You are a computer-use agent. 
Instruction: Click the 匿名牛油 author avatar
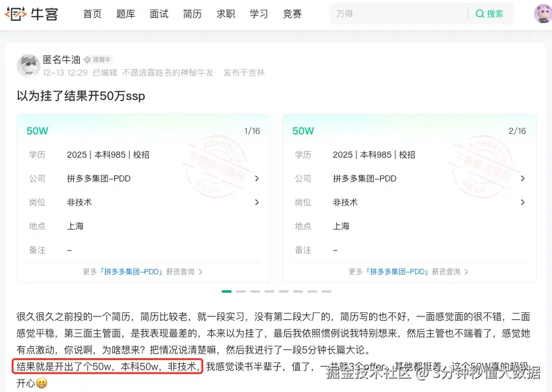28,65
